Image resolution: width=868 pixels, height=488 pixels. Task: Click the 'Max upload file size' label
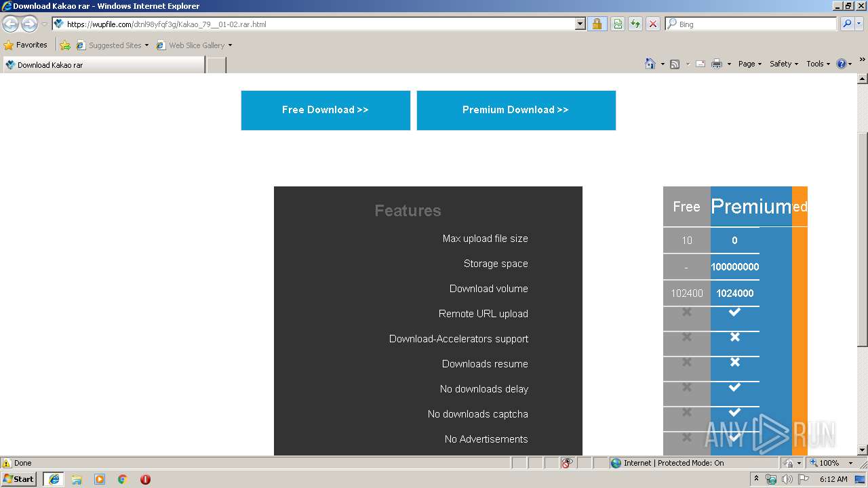tap(485, 239)
